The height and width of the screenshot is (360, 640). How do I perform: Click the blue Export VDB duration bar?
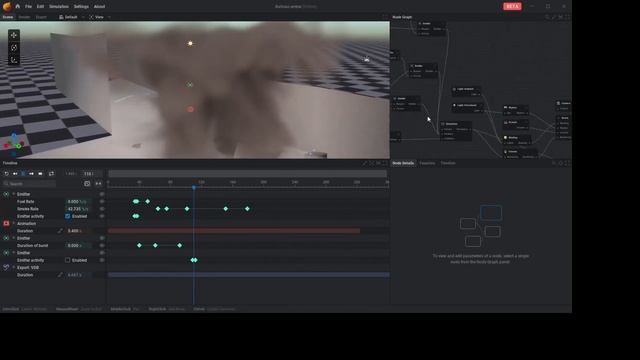[x=249, y=275]
